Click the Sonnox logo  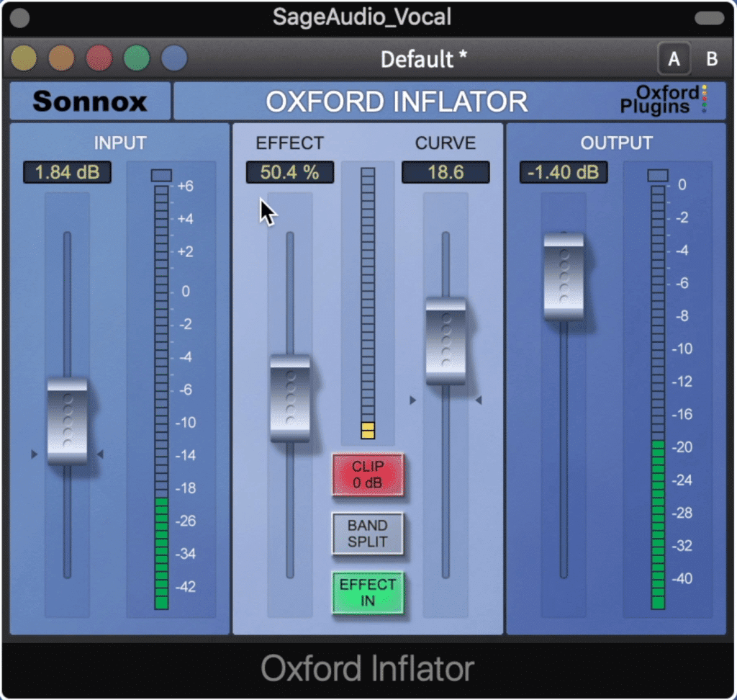[x=90, y=101]
